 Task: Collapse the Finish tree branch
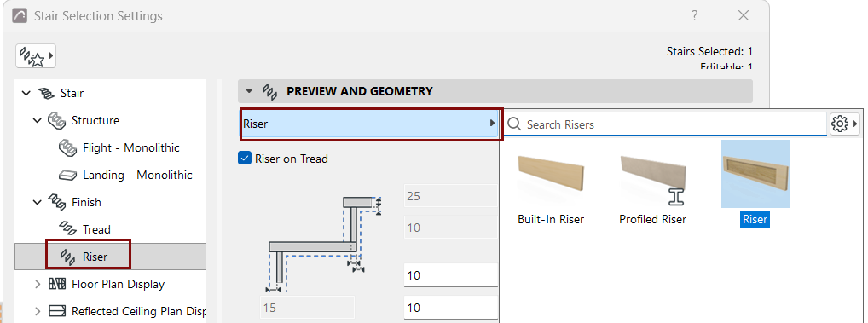(37, 203)
